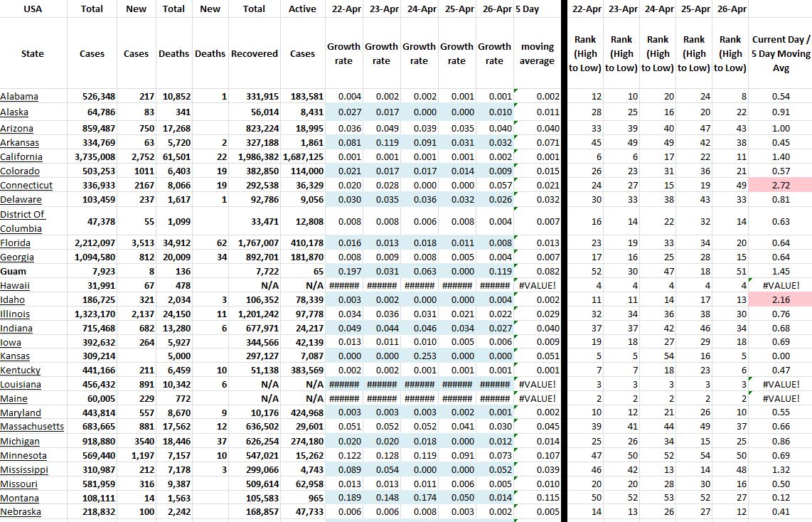Select Connecticut's pink highlighted 2.72 cell
Viewport: 812px width, 522px height.
(x=780, y=186)
